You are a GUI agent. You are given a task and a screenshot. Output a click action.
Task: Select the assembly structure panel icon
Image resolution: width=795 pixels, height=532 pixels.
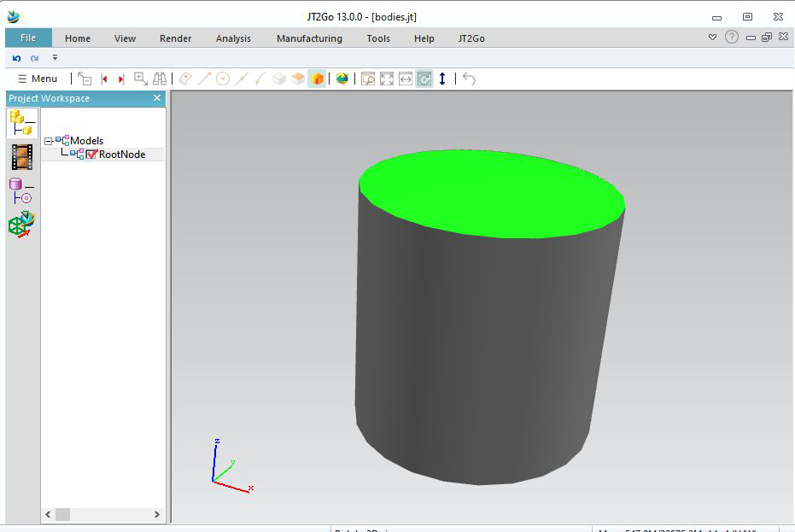22,123
